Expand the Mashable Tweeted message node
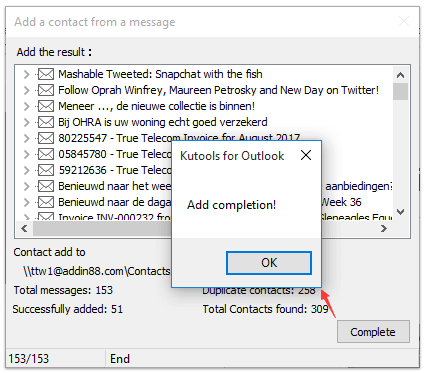 [27, 74]
